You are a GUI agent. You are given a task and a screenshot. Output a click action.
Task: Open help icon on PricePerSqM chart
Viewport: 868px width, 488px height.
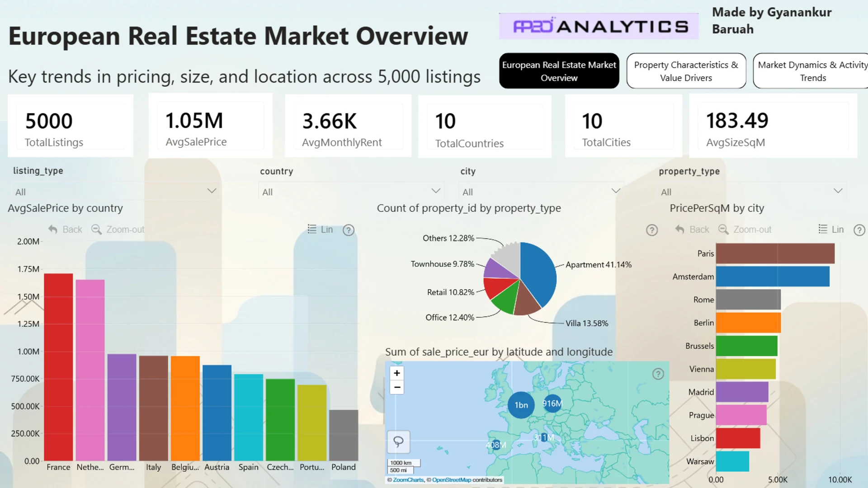[859, 230]
